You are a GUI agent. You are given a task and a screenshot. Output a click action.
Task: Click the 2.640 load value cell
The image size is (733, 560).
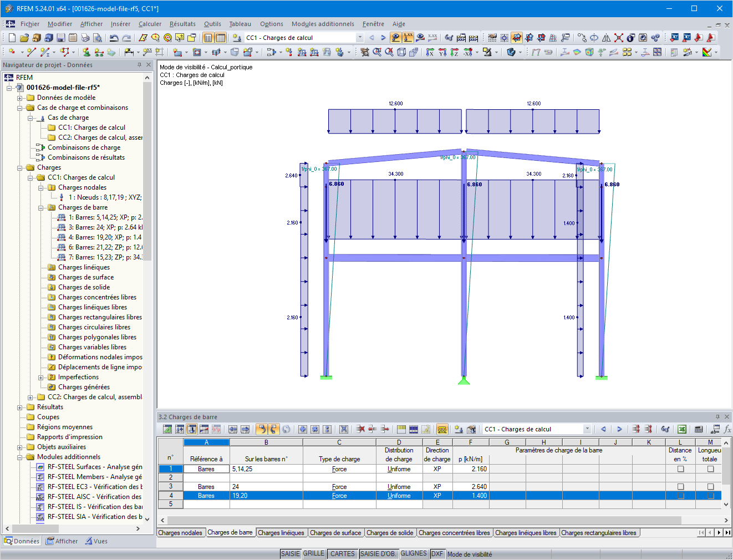pyautogui.click(x=471, y=487)
